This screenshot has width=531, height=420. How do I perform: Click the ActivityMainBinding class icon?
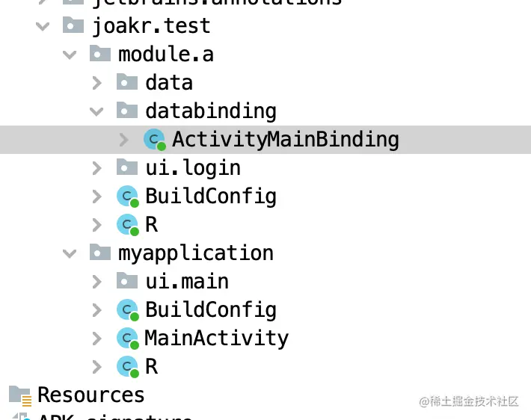[154, 140]
